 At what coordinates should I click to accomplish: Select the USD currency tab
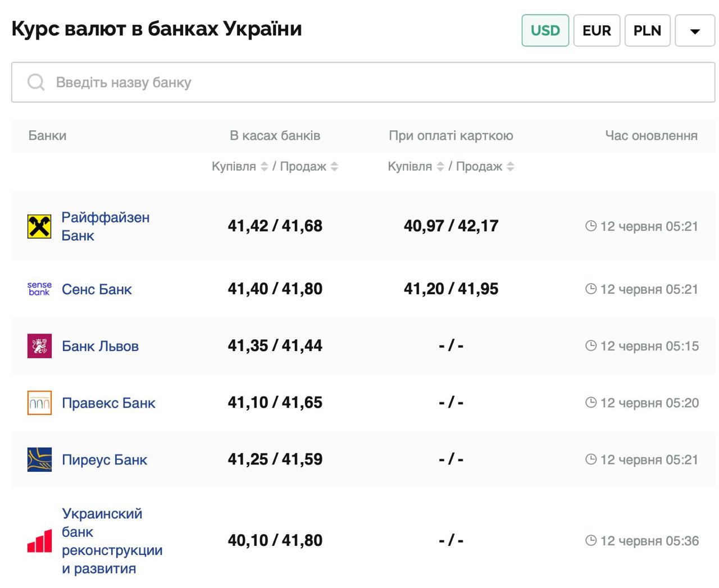click(x=545, y=30)
